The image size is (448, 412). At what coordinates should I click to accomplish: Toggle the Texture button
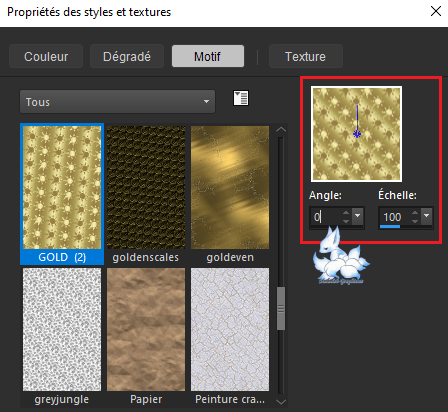click(x=306, y=56)
